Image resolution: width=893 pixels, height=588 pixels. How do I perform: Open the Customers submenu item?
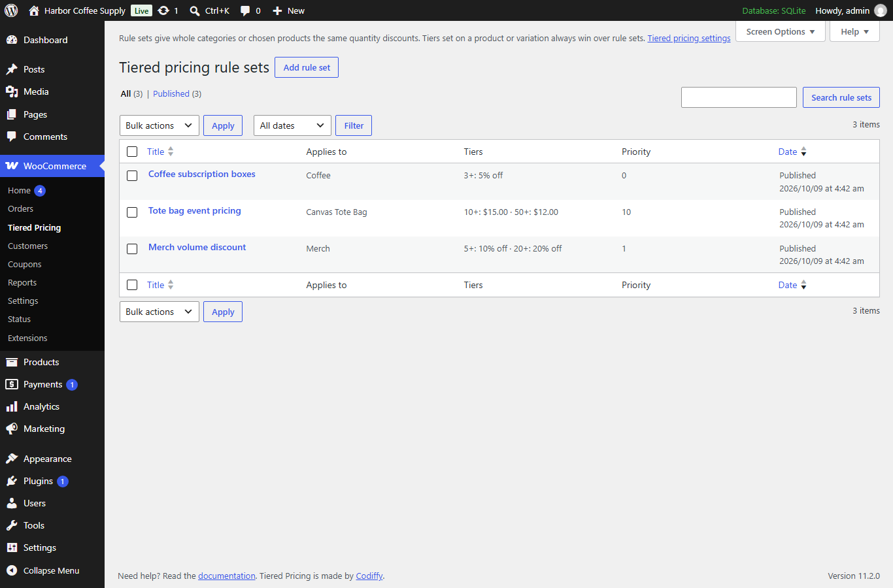[x=27, y=246]
